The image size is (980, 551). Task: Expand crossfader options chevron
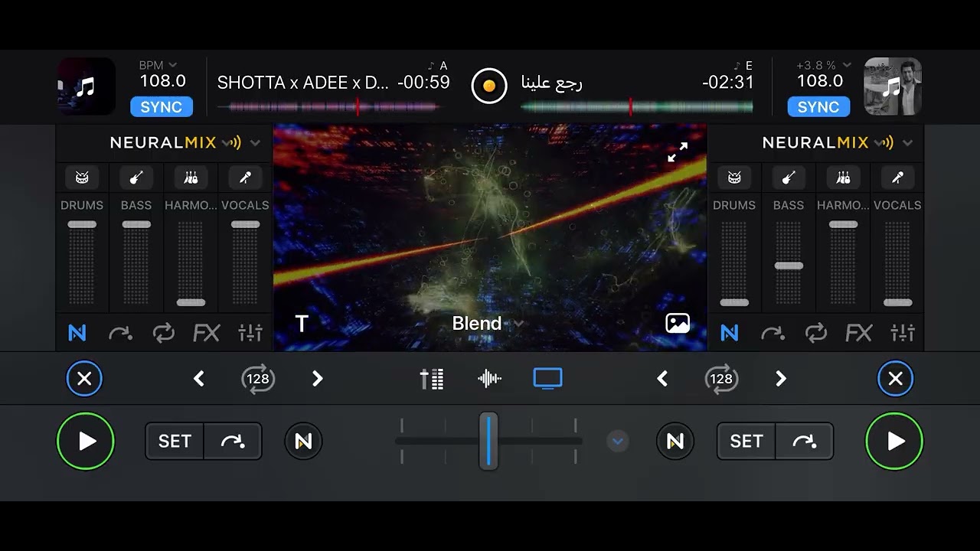[618, 442]
